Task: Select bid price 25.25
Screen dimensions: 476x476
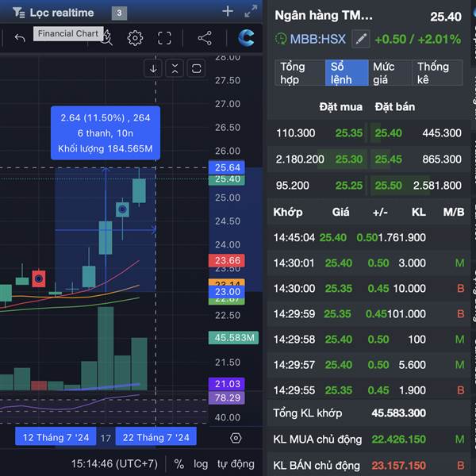Action: tap(349, 185)
